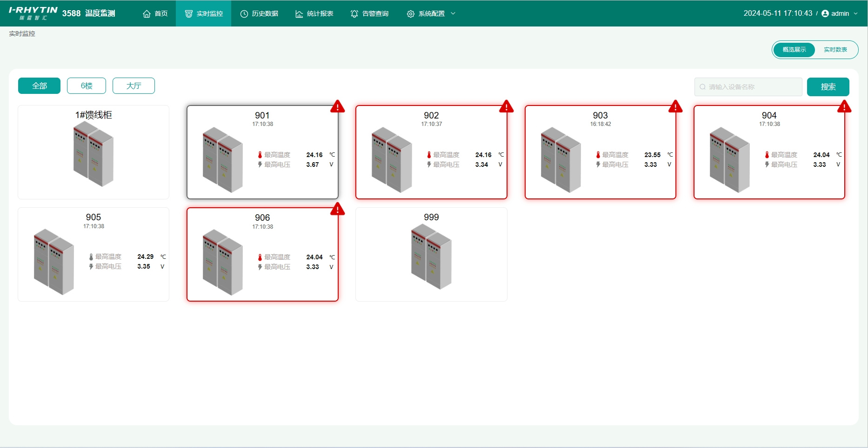The height and width of the screenshot is (448, 868).
Task: Click the admin user avatar icon
Action: coord(825,13)
